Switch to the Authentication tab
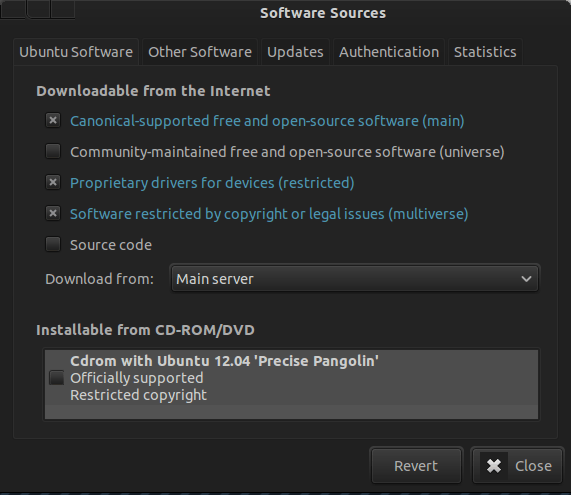The image size is (571, 495). coord(389,52)
